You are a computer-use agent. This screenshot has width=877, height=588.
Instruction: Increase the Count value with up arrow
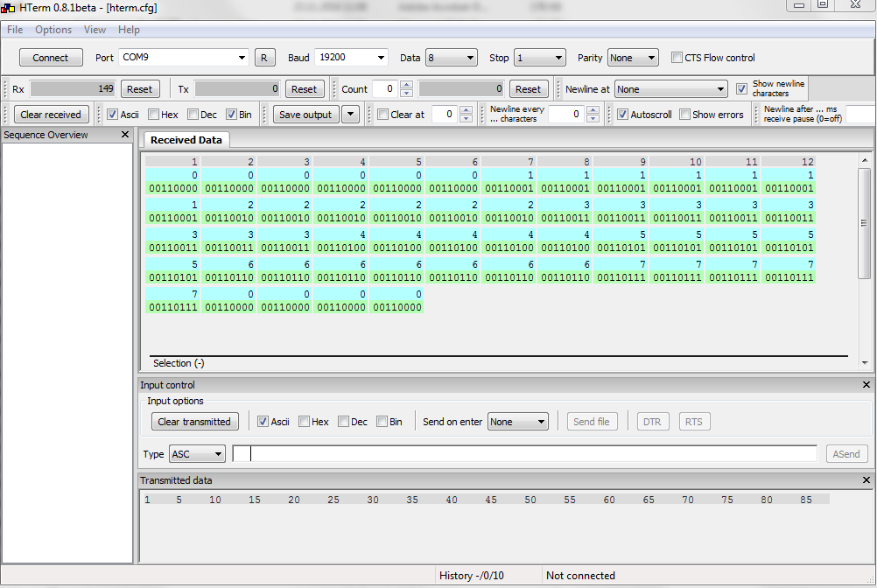click(x=407, y=85)
